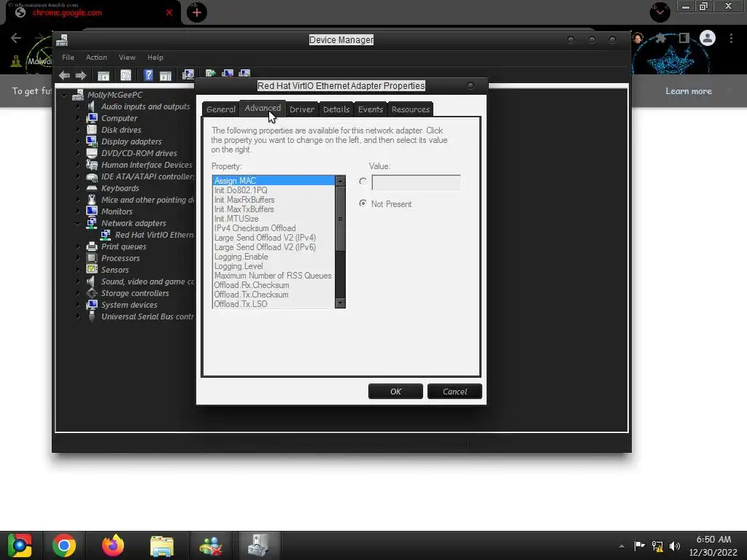
Task: Click Learn more link in Chrome
Action: (x=689, y=91)
